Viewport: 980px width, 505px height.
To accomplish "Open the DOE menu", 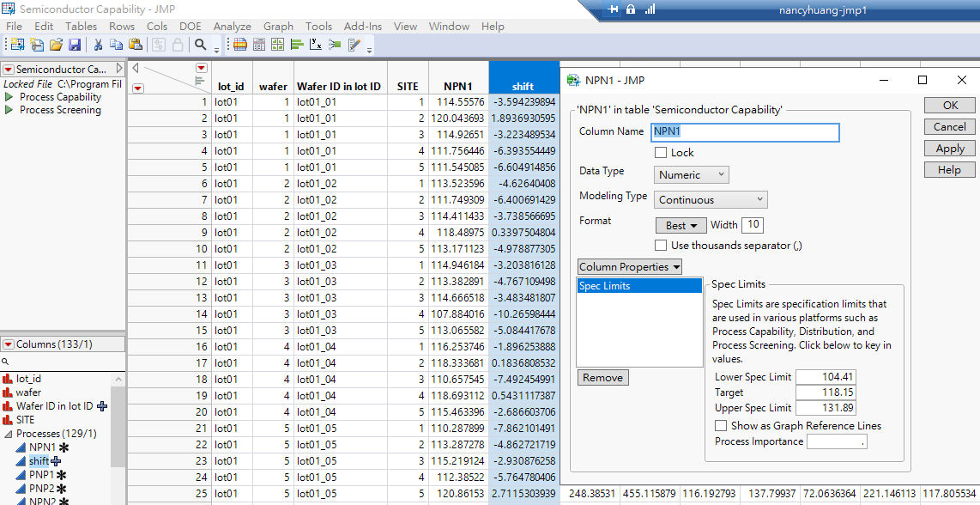I will click(x=190, y=27).
